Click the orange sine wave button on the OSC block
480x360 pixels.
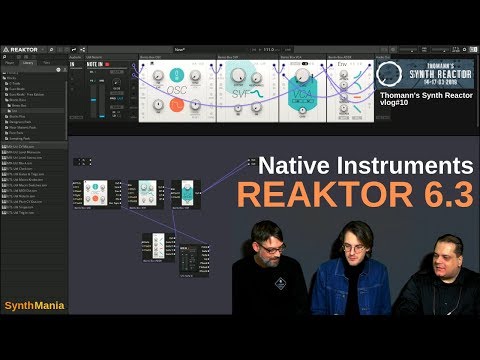tap(177, 105)
